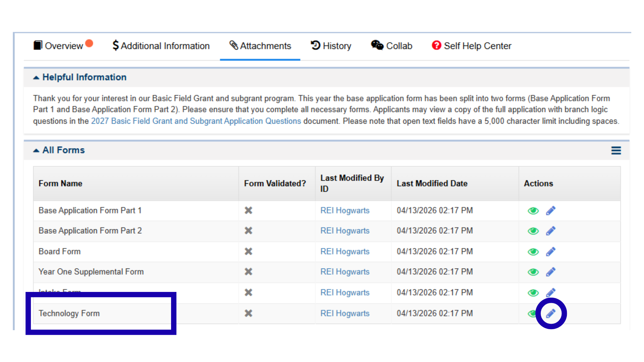Edit the Year One Supplemental Form
The image size is (644, 362).
[550, 272]
